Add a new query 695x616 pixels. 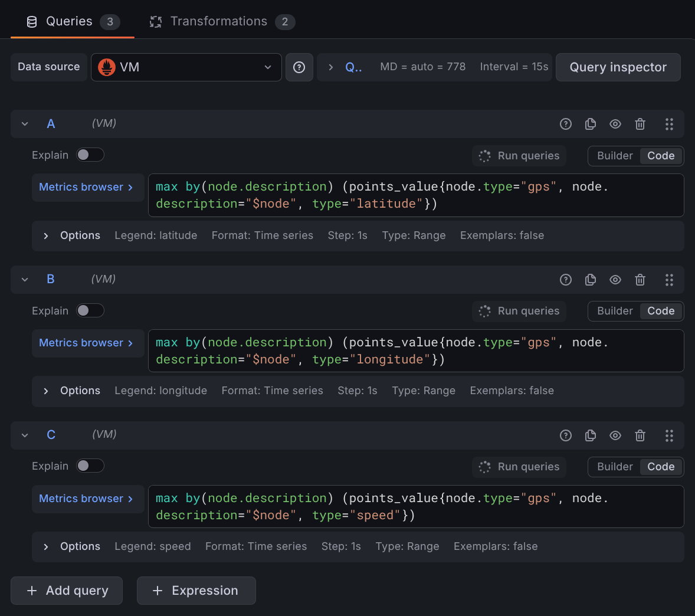(x=67, y=591)
